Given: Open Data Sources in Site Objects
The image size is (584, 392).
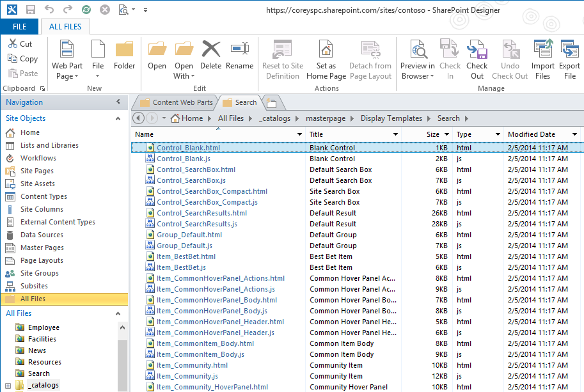Looking at the screenshot, I should click(42, 235).
